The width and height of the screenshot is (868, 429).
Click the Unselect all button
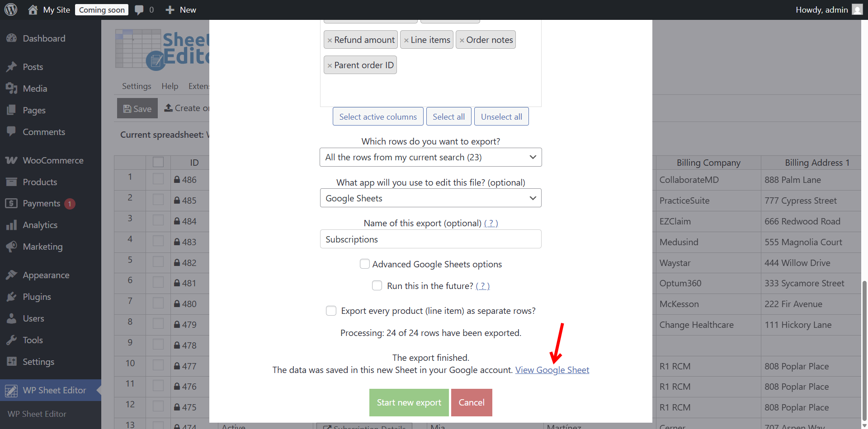[501, 117]
